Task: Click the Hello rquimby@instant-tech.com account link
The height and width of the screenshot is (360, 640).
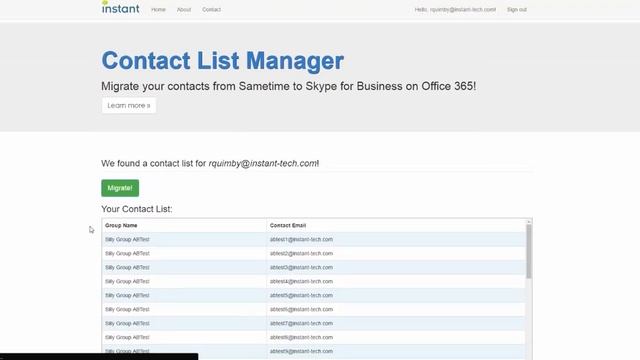Action: [x=455, y=9]
